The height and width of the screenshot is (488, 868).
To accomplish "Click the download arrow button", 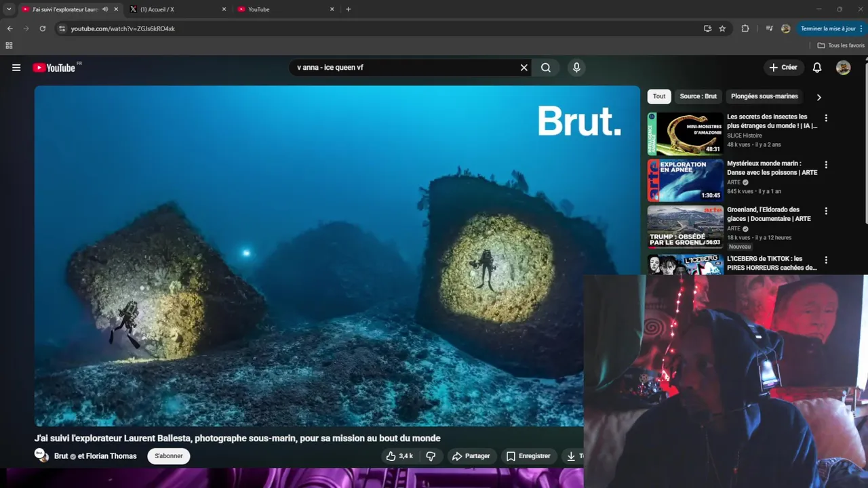I will click(x=571, y=456).
